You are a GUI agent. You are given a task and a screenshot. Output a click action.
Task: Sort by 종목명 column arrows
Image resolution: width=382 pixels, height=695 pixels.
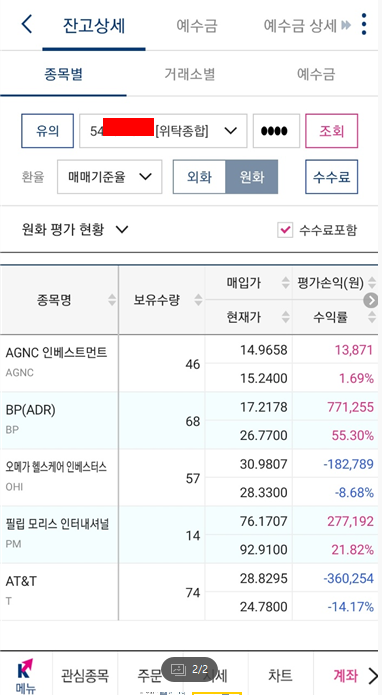[x=112, y=300]
